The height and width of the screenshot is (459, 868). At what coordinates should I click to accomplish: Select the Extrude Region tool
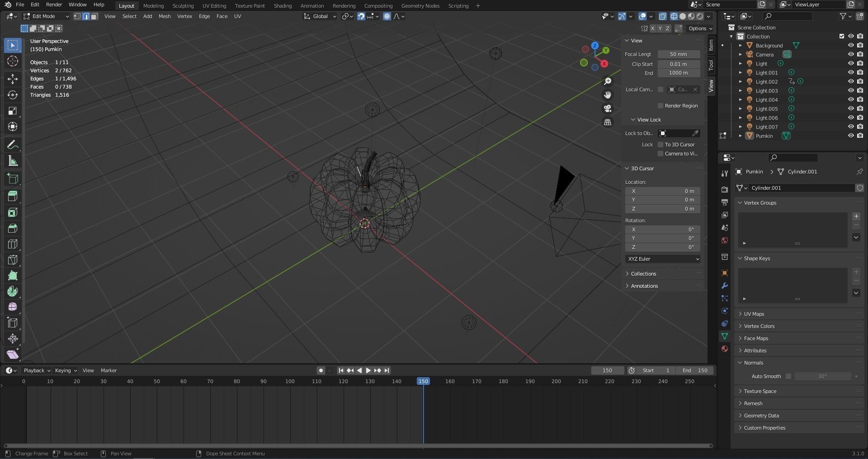13,196
